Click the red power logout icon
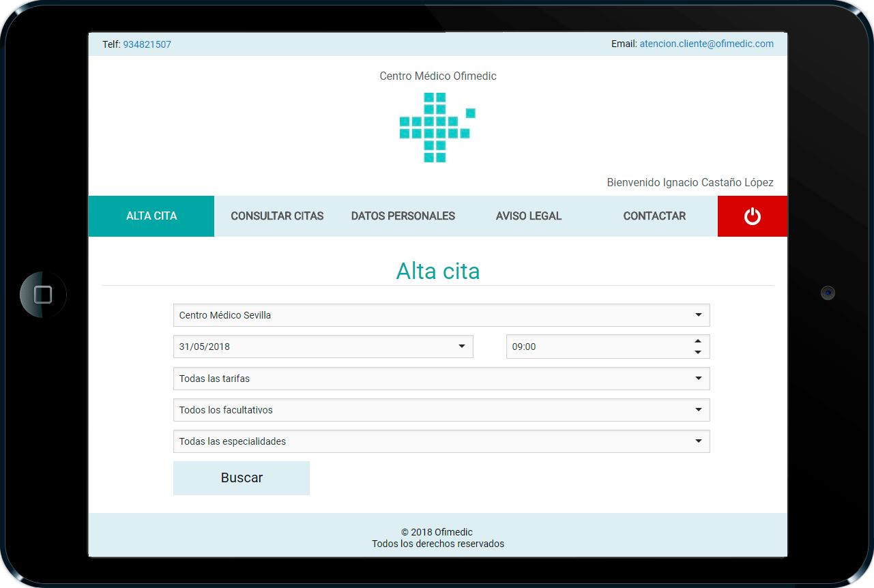This screenshot has width=874, height=588. click(752, 216)
